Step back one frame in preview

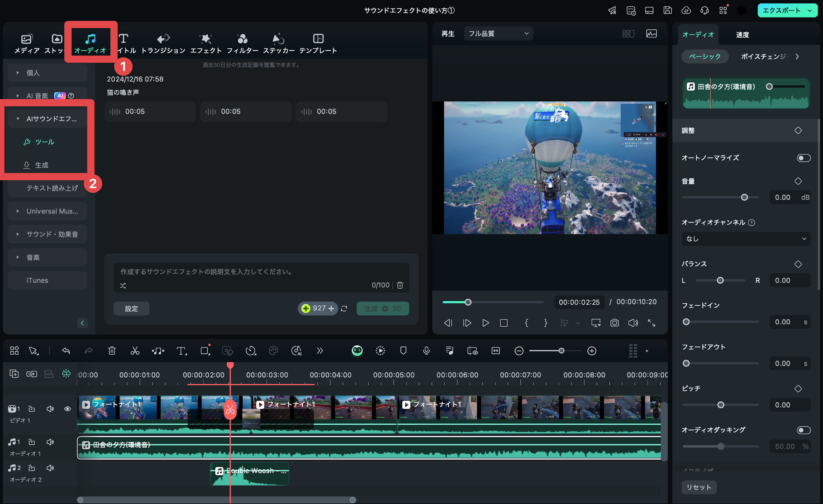point(448,323)
